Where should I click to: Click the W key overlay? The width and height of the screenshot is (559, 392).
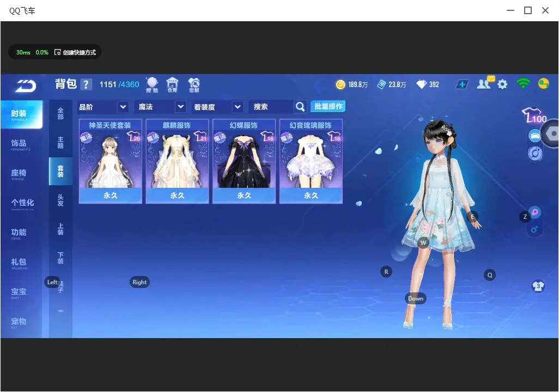click(423, 243)
